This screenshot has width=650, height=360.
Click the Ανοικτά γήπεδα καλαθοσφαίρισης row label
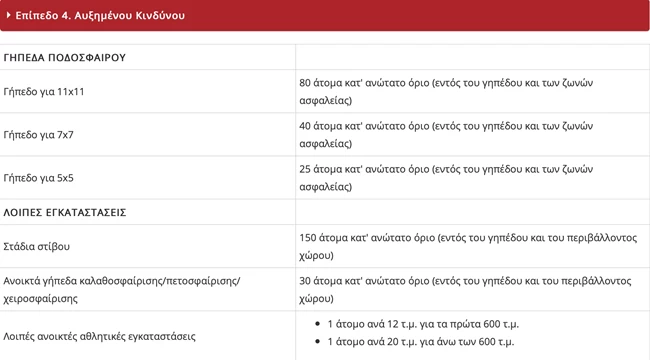tap(121, 289)
